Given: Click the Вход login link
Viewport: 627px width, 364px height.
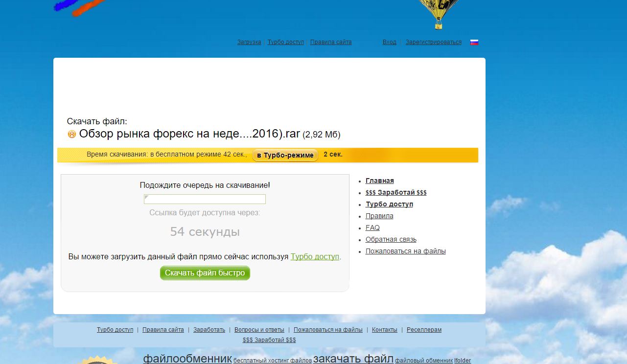Looking at the screenshot, I should 390,42.
